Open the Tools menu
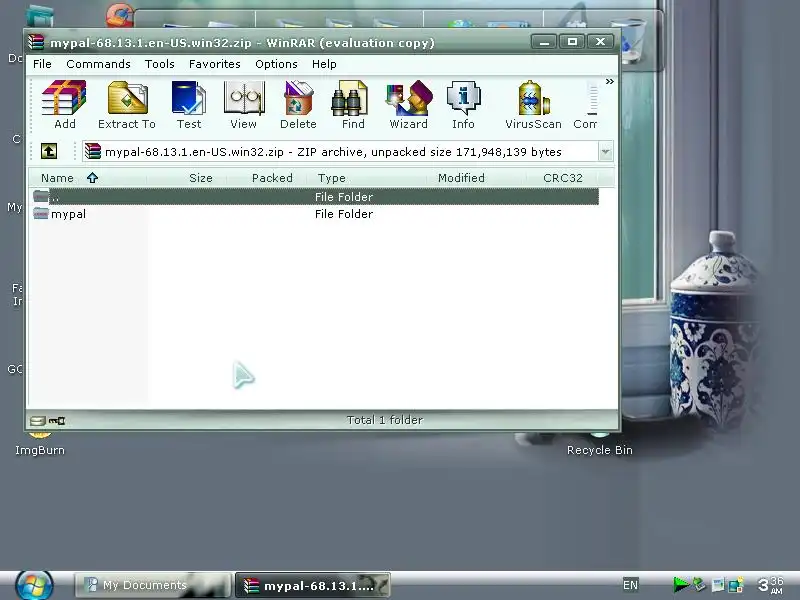 (x=160, y=64)
